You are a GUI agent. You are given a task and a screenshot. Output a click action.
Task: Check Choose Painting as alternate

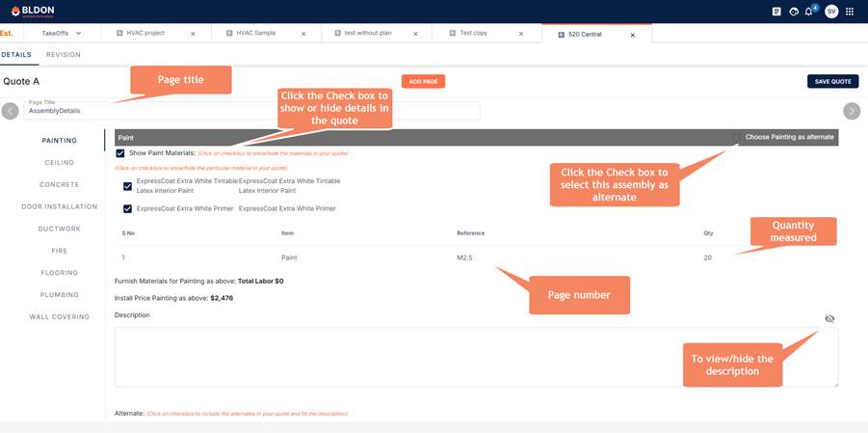coord(737,137)
